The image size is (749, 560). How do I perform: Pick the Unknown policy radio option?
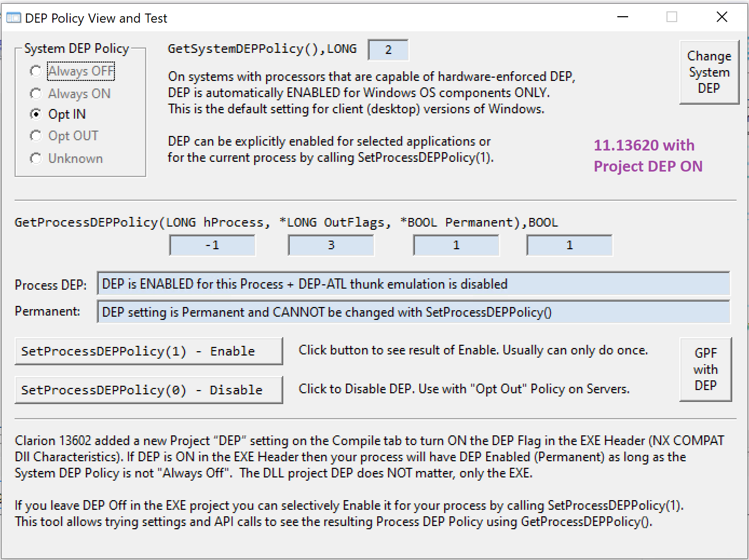point(36,159)
